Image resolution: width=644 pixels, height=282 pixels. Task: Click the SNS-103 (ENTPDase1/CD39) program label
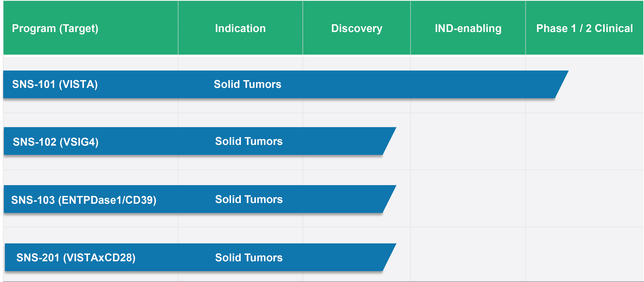84,200
